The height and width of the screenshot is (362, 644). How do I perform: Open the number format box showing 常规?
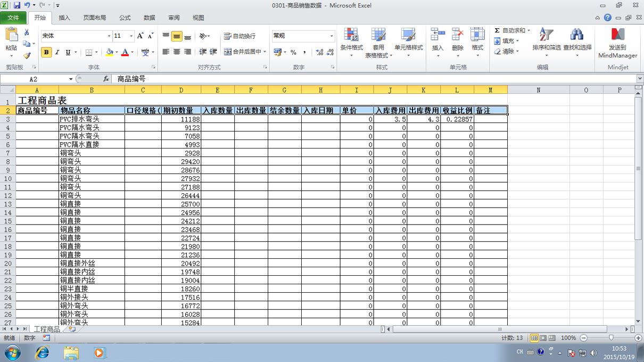point(303,36)
